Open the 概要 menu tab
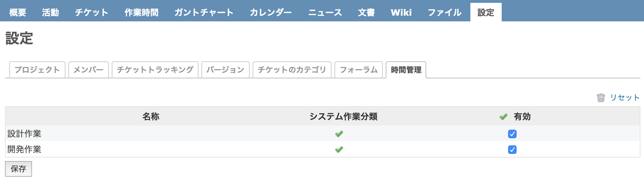 coord(18,12)
